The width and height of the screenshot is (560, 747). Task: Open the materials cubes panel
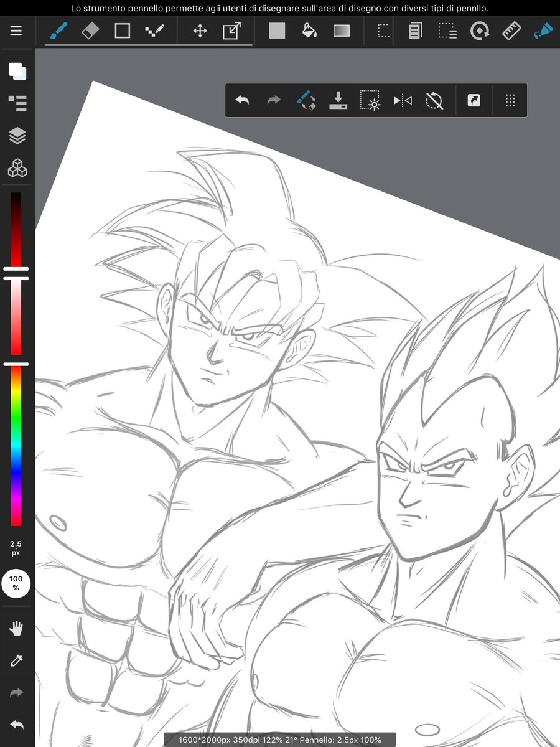click(17, 168)
